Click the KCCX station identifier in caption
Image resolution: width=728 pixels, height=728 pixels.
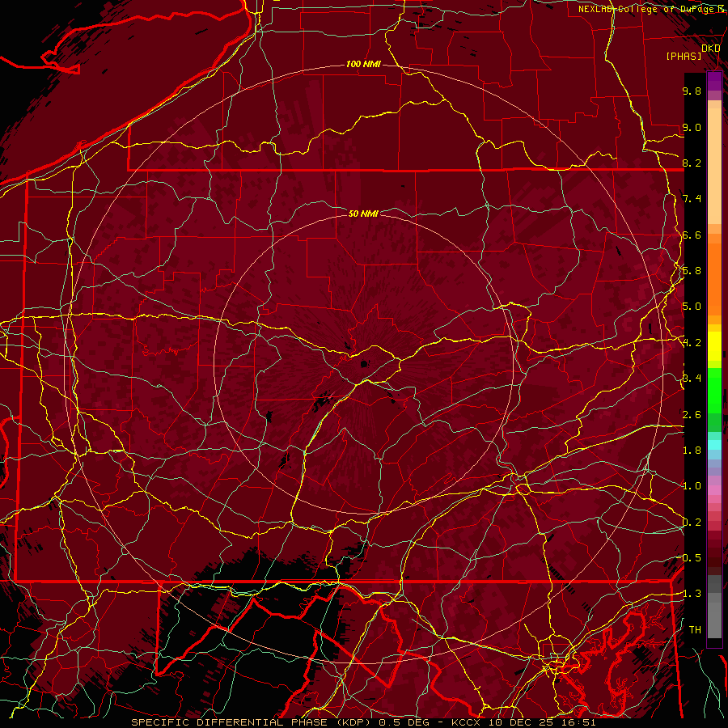tap(466, 722)
